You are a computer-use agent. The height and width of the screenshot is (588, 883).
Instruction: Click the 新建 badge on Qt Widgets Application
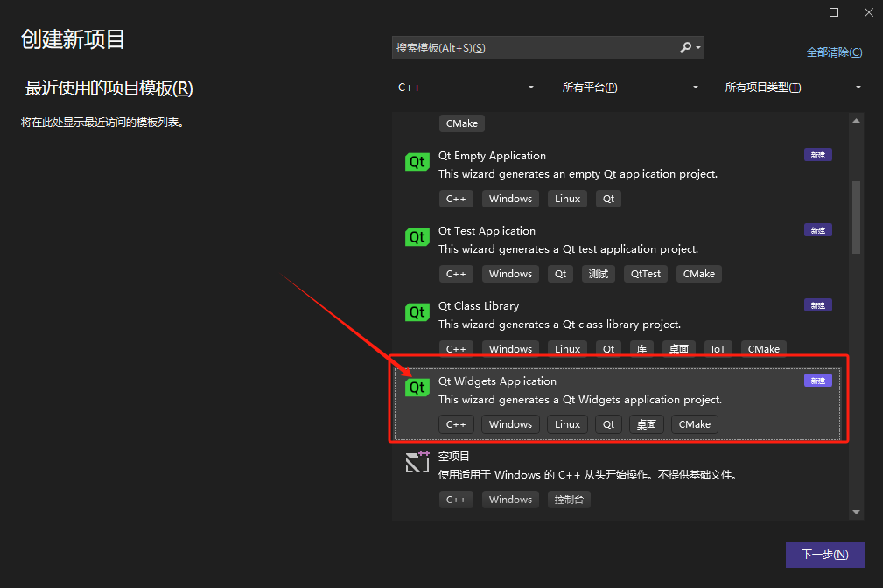817,381
